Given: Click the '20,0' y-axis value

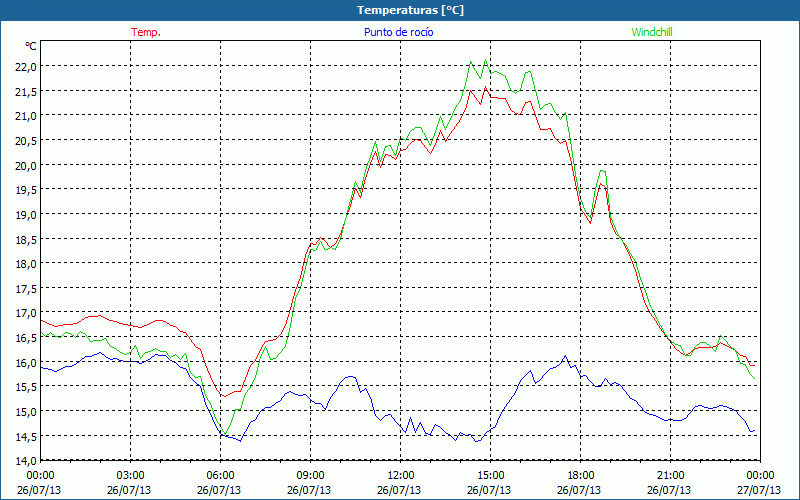Looking at the screenshot, I should (26, 165).
